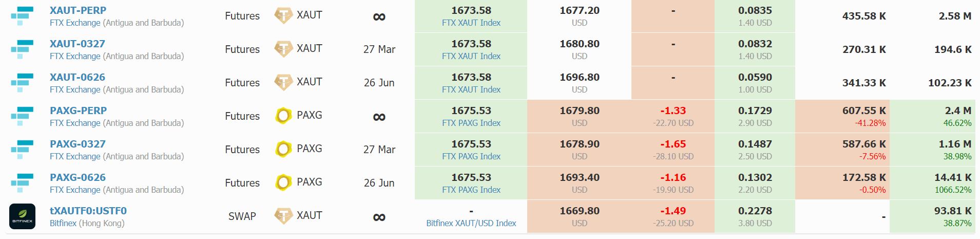Click the XAUT coin icon in XAUT-0327 row
Screen dimensions: 980x239
click(x=283, y=49)
